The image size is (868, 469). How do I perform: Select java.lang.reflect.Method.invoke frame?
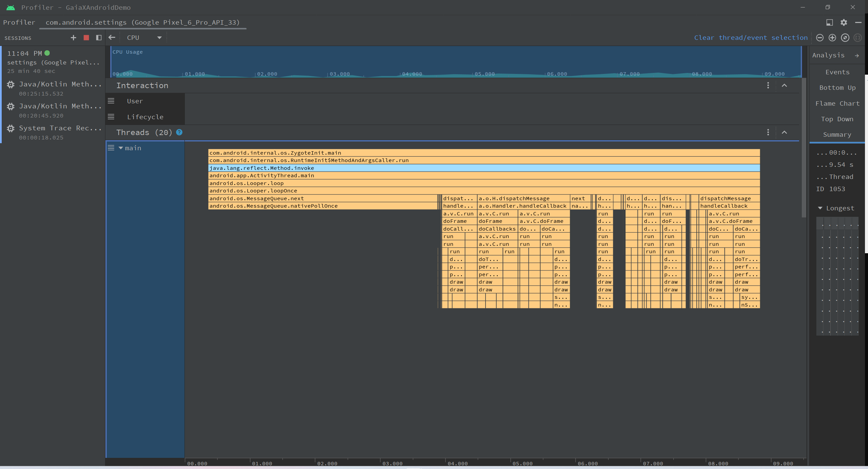(x=484, y=168)
